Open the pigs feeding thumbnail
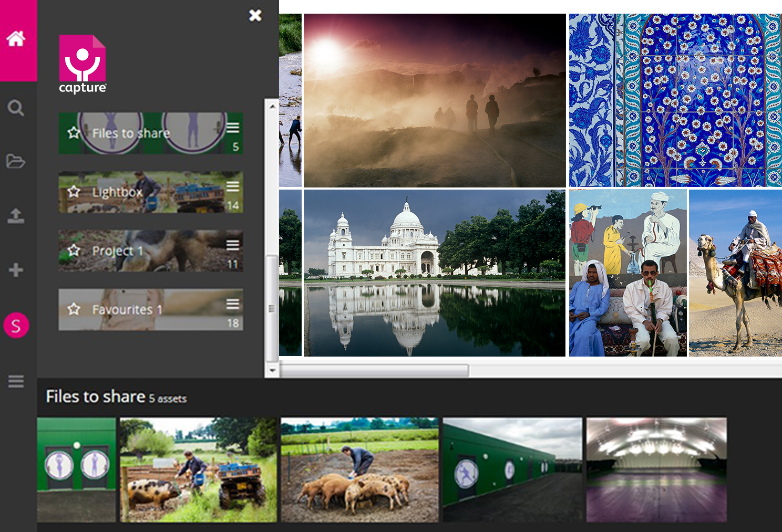This screenshot has width=782, height=532. pyautogui.click(x=359, y=470)
